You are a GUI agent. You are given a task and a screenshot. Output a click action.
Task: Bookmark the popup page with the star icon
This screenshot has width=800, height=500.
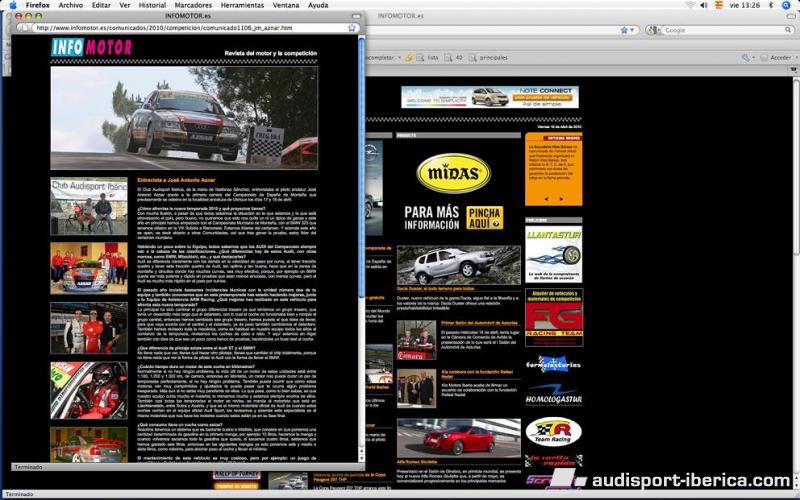click(352, 28)
